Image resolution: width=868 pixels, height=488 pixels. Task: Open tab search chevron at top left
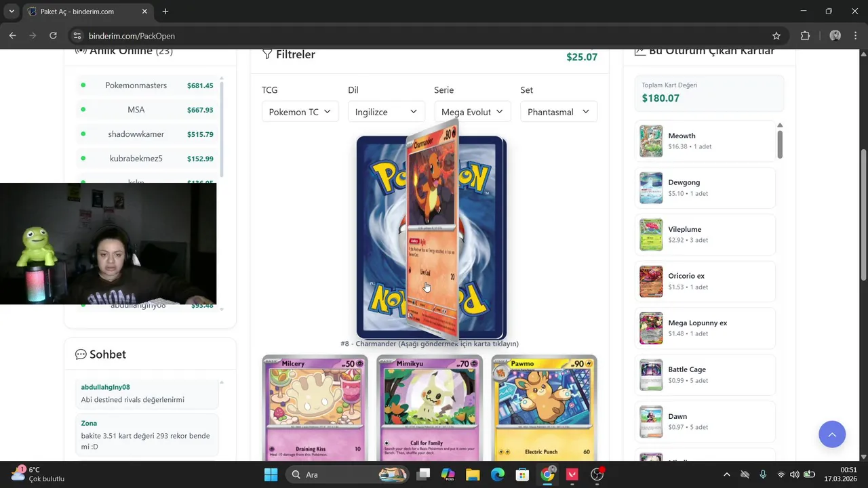tap(12, 12)
